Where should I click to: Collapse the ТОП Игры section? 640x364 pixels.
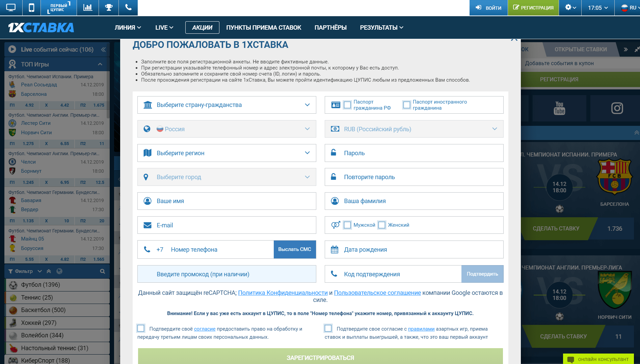tap(100, 64)
